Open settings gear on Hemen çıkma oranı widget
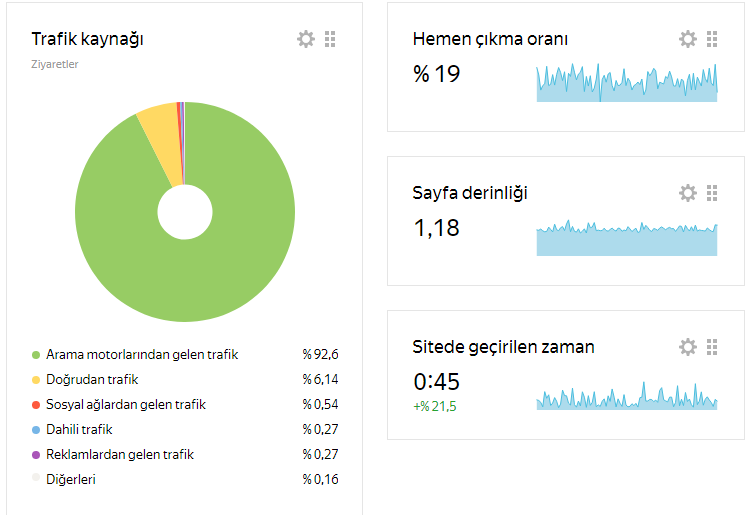The height and width of the screenshot is (515, 746). 688,39
